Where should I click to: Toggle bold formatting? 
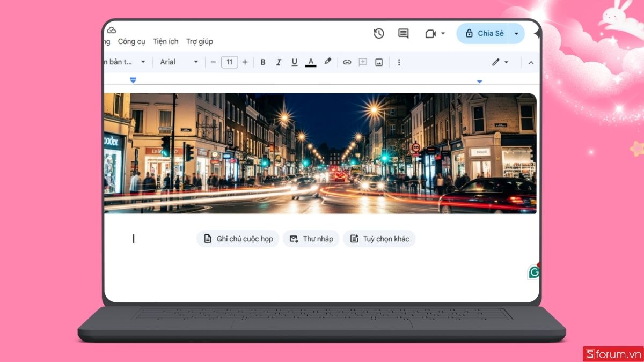pos(262,62)
